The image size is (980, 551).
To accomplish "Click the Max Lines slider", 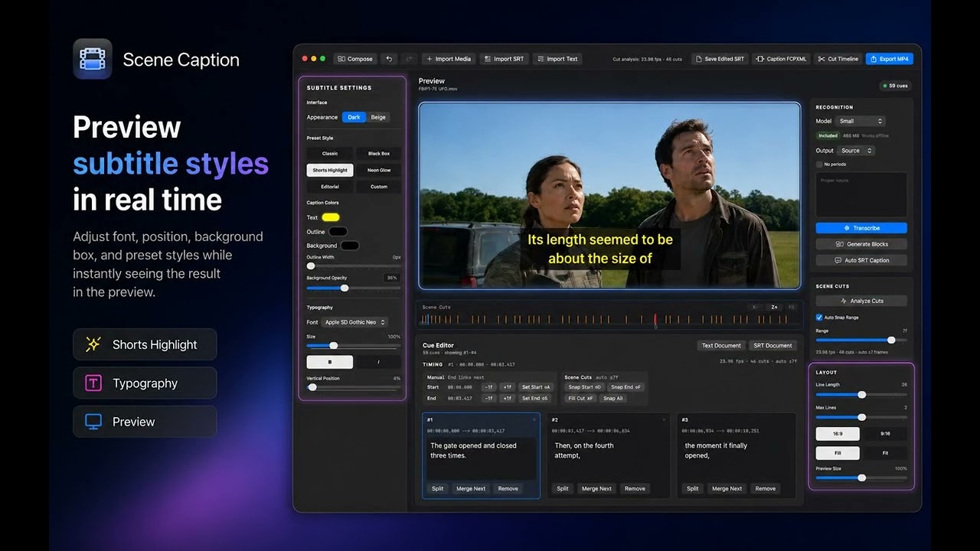I will (x=861, y=417).
